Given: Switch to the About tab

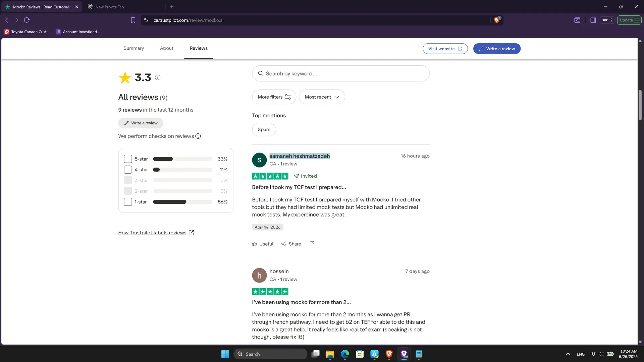Looking at the screenshot, I should click(x=167, y=48).
